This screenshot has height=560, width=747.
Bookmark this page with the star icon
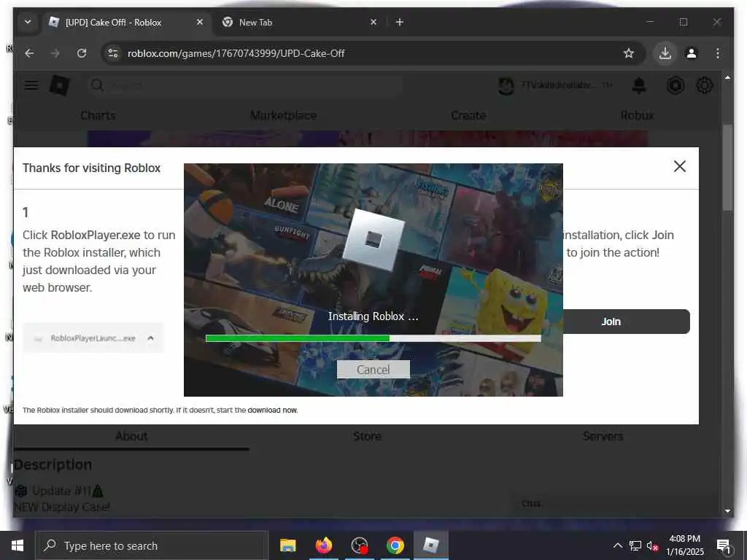pos(628,53)
